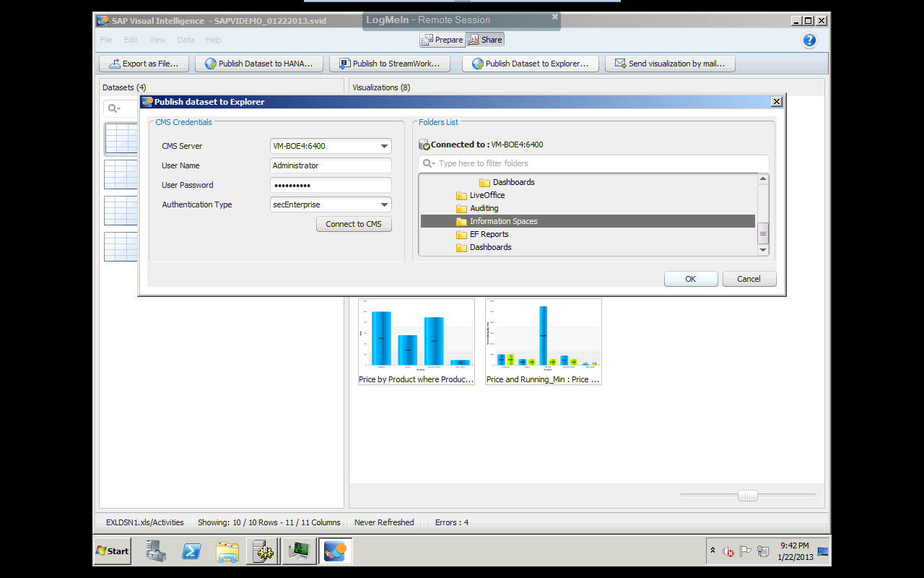The width and height of the screenshot is (924, 578).
Task: Confirm the dialog with OK
Action: point(691,279)
